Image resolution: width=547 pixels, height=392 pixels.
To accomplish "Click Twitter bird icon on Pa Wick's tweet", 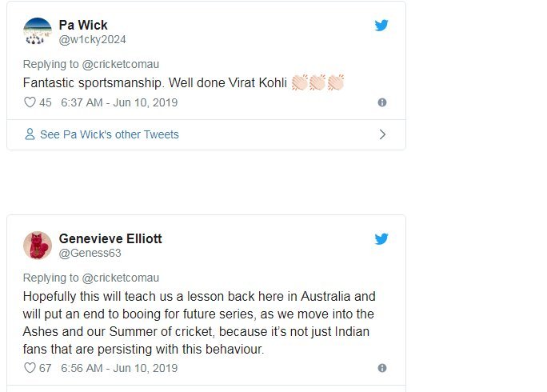I will click(381, 26).
